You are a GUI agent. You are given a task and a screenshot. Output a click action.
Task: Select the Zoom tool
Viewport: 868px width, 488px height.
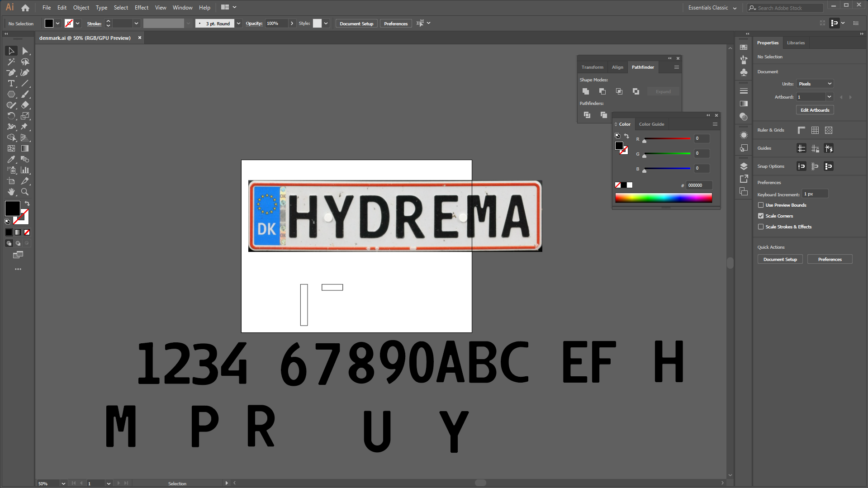click(25, 192)
